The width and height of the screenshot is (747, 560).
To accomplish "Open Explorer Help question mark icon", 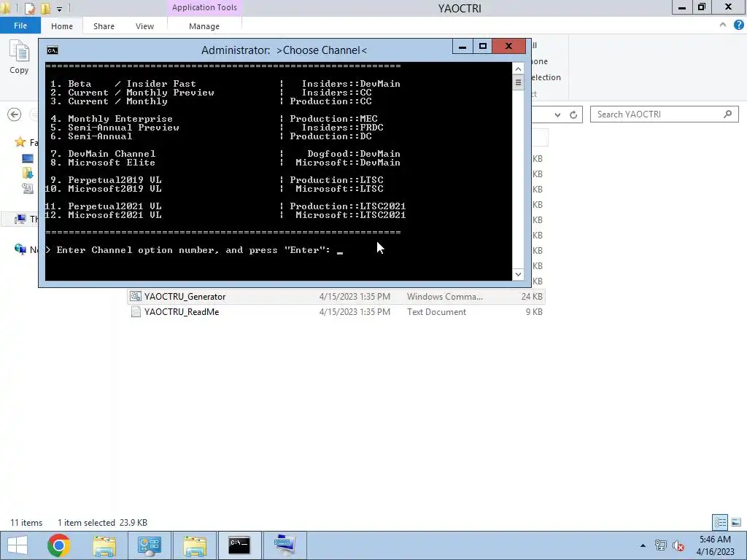I will 738,26.
